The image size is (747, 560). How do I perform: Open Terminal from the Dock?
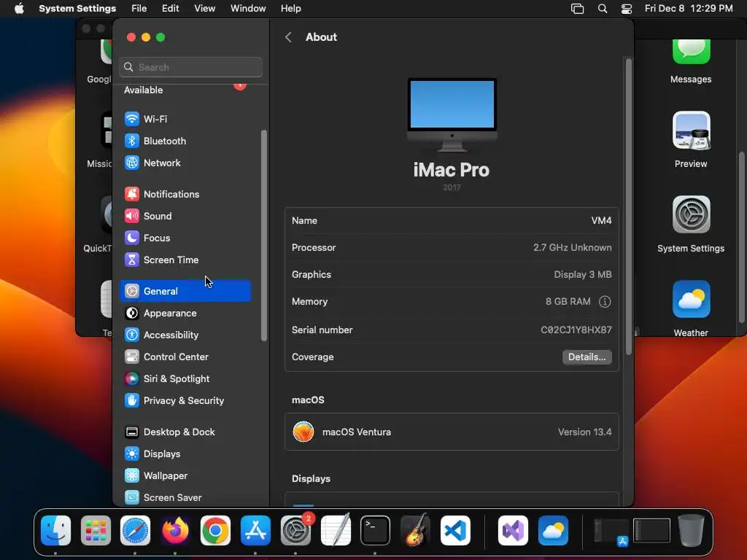tap(376, 530)
